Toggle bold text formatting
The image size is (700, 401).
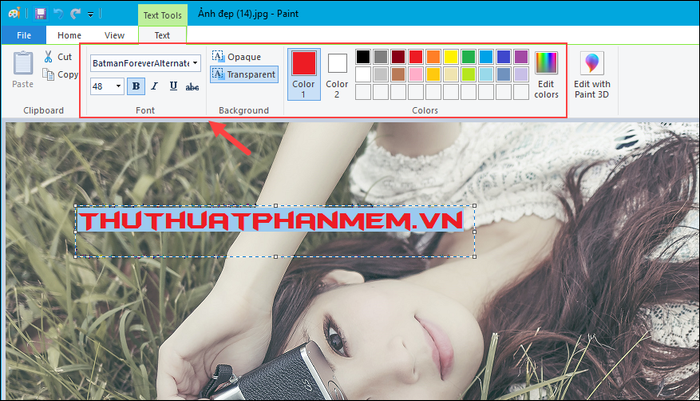coord(136,86)
